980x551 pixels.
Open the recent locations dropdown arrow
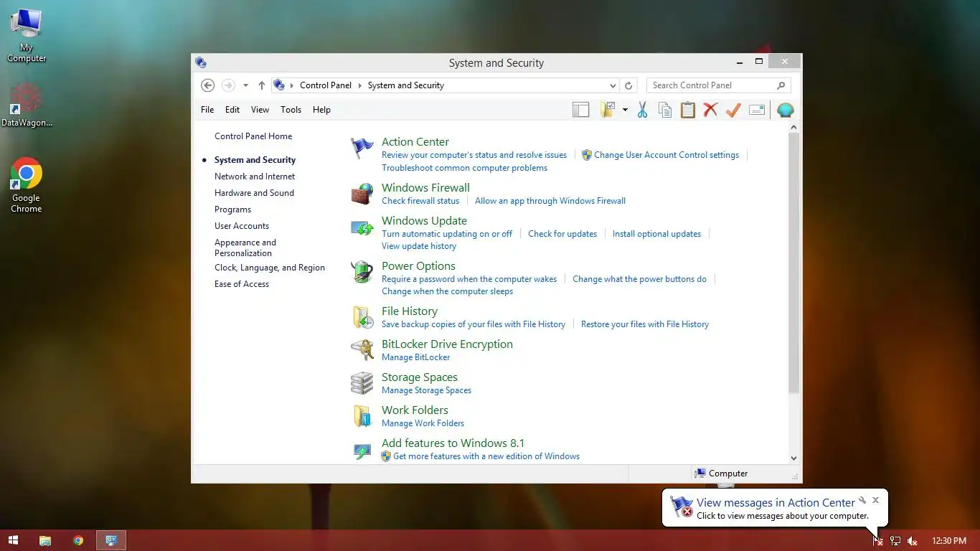tap(245, 85)
